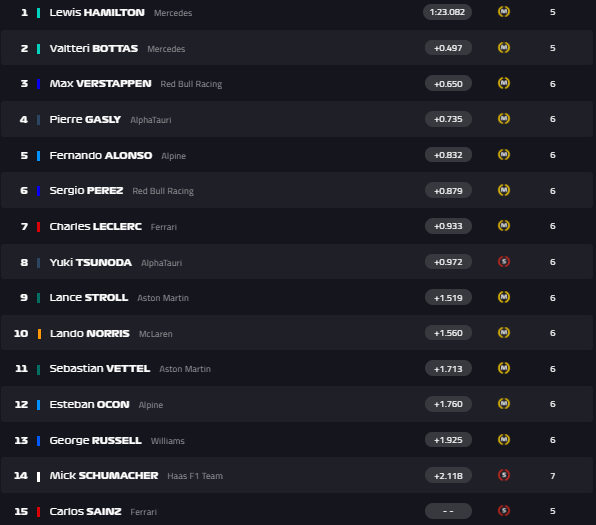
Task: Click Sainz's soft tyre icon
Action: click(504, 511)
